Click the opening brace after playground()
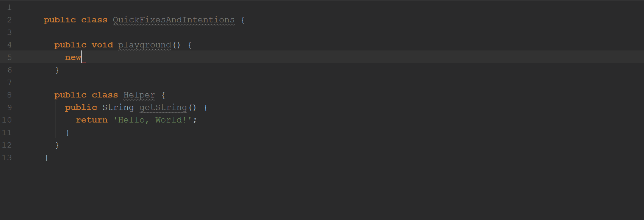The height and width of the screenshot is (220, 644). click(x=190, y=45)
